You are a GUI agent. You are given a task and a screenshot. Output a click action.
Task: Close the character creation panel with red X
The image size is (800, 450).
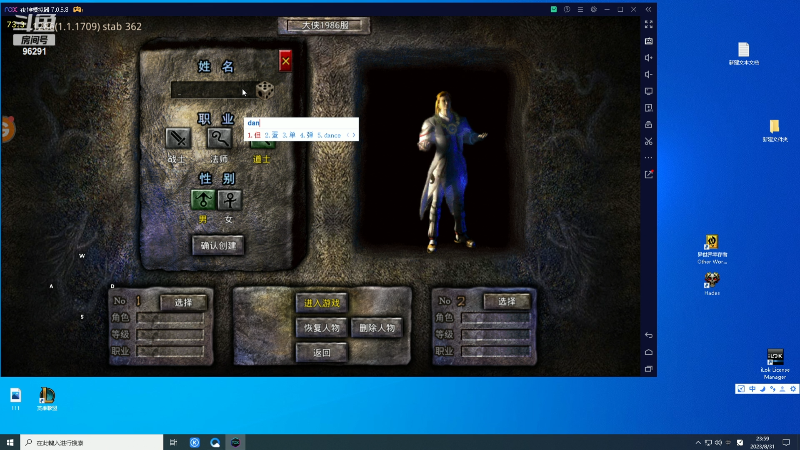click(286, 61)
